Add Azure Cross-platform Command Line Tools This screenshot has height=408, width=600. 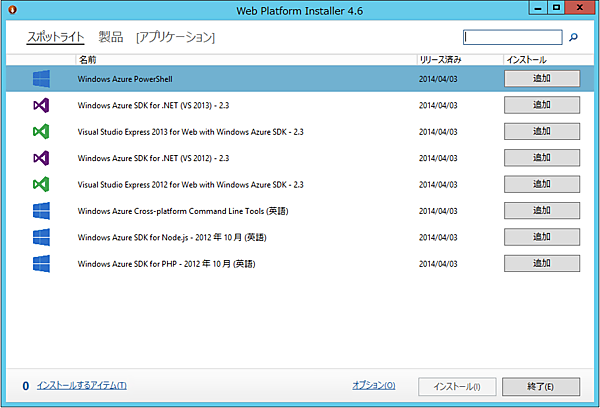click(542, 211)
